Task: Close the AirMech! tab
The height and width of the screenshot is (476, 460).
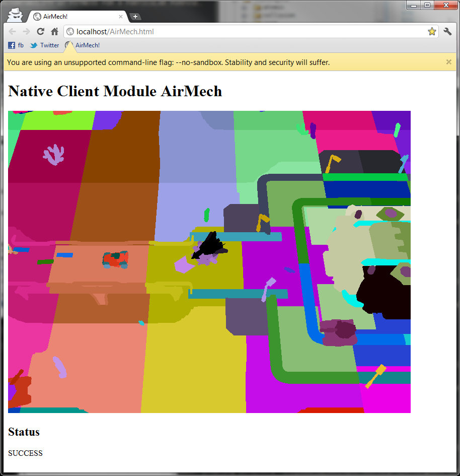Action: click(121, 17)
